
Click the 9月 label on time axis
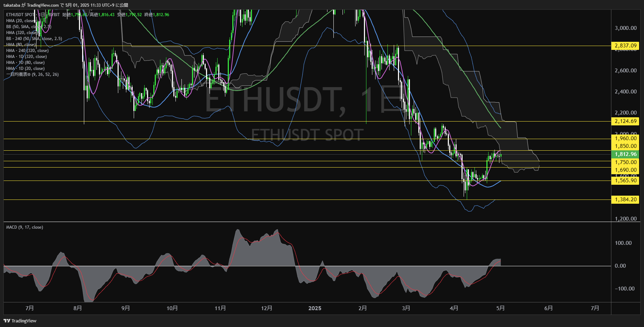(126, 308)
